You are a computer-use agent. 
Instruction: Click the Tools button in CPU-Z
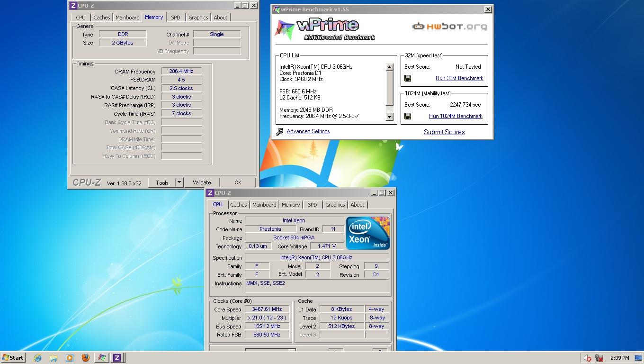click(x=162, y=182)
